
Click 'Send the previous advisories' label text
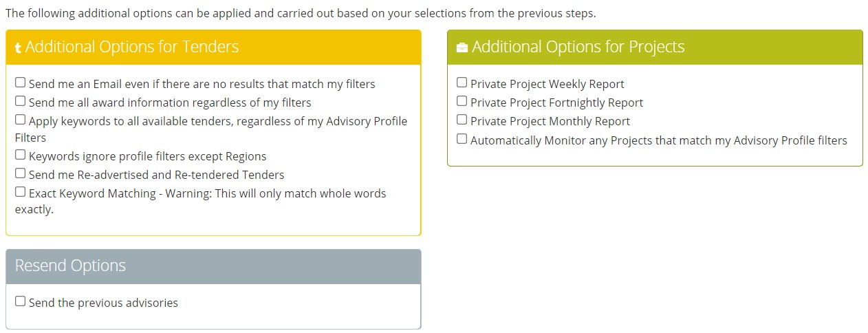pos(103,303)
